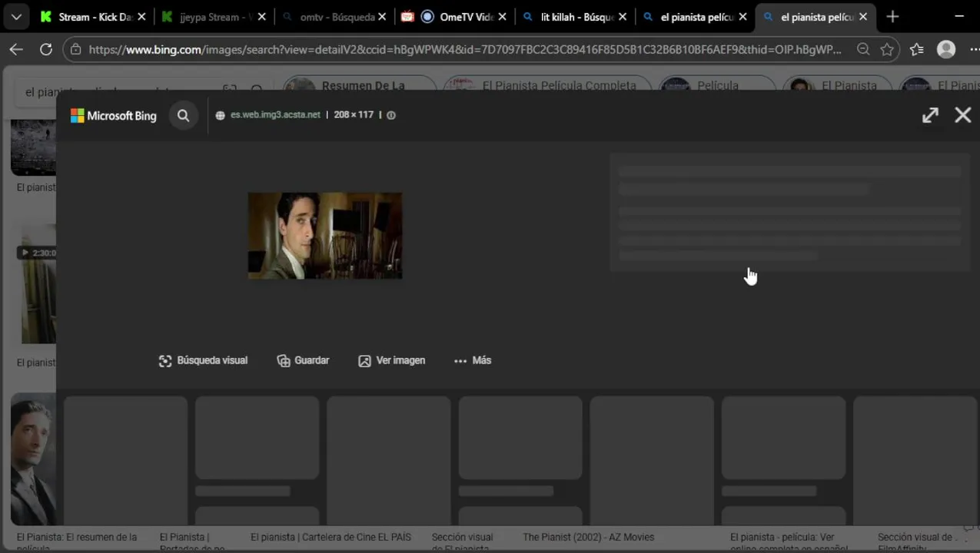Open the favorites list icon
980x553 pixels.
(x=916, y=50)
